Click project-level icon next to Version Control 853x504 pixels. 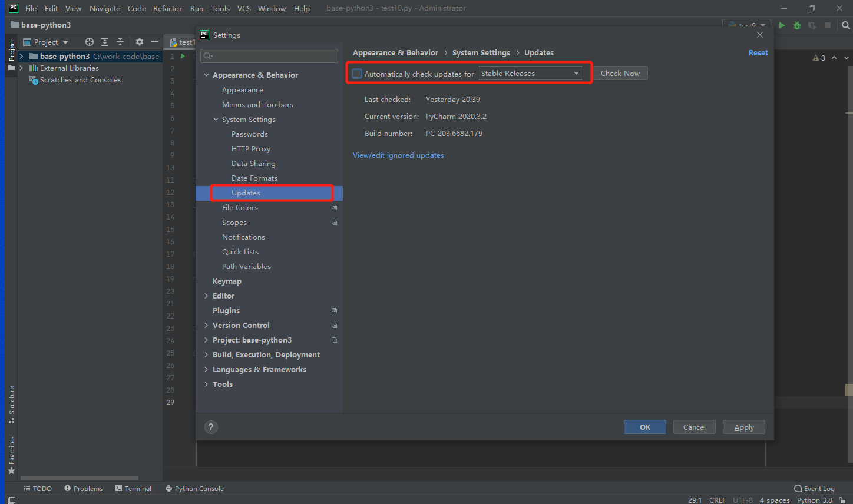(x=334, y=326)
